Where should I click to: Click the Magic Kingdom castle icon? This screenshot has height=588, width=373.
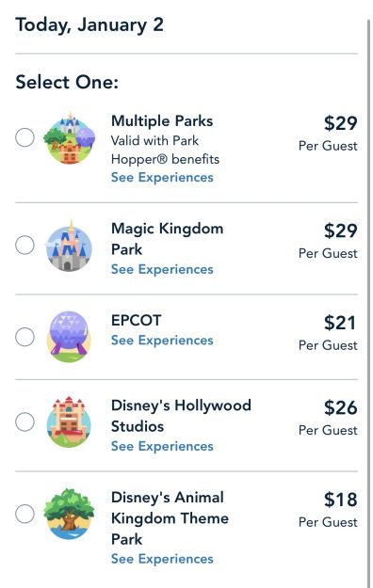(69, 246)
